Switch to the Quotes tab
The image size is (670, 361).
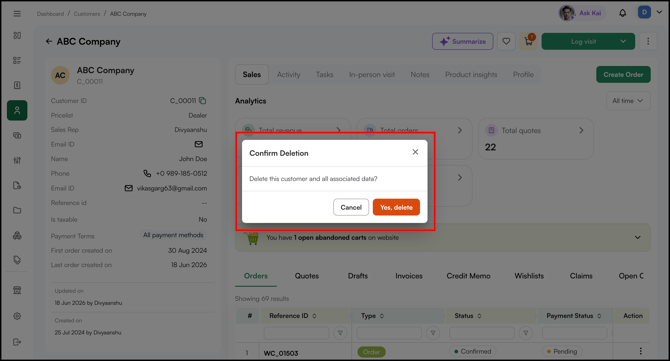(307, 276)
